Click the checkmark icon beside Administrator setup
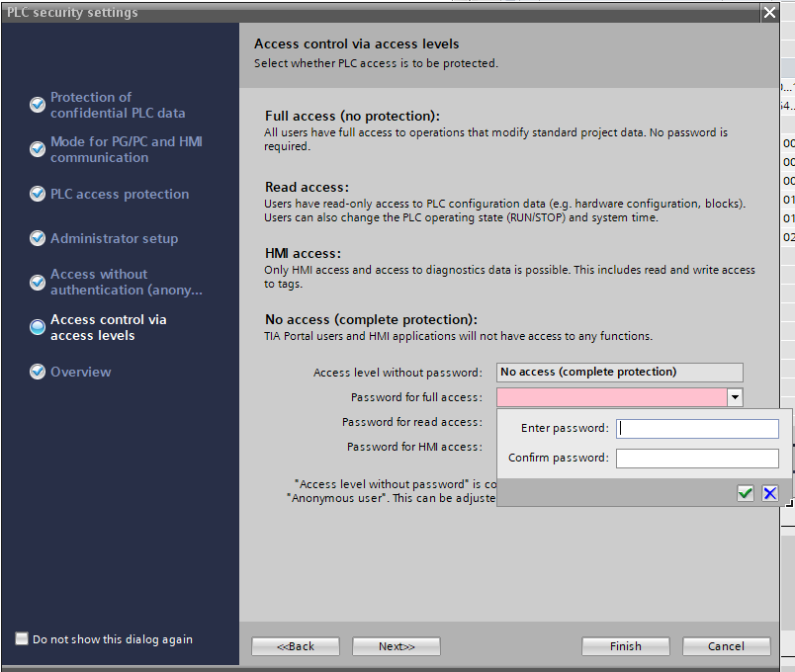The image size is (795, 672). pos(38,238)
